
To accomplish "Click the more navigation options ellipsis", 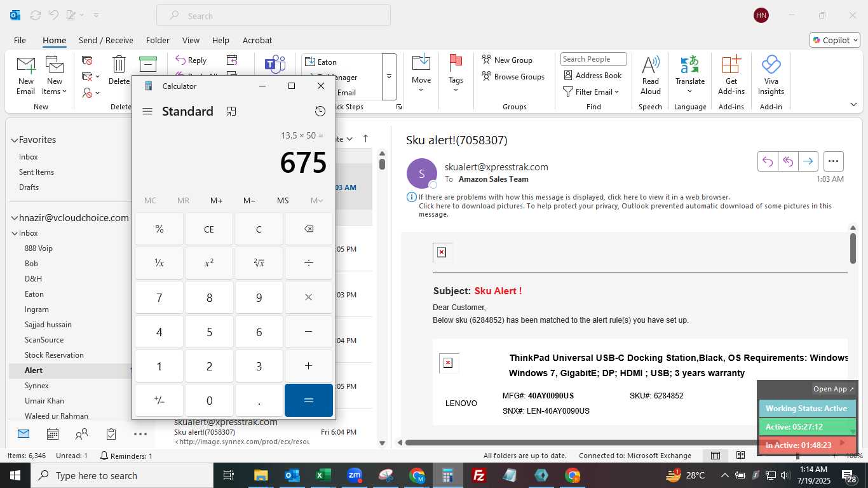I will pos(140,435).
